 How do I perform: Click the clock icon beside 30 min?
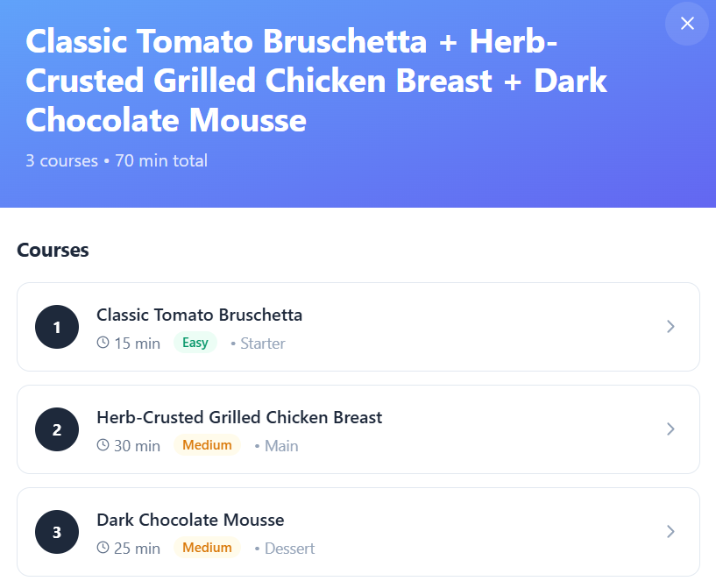coord(103,445)
